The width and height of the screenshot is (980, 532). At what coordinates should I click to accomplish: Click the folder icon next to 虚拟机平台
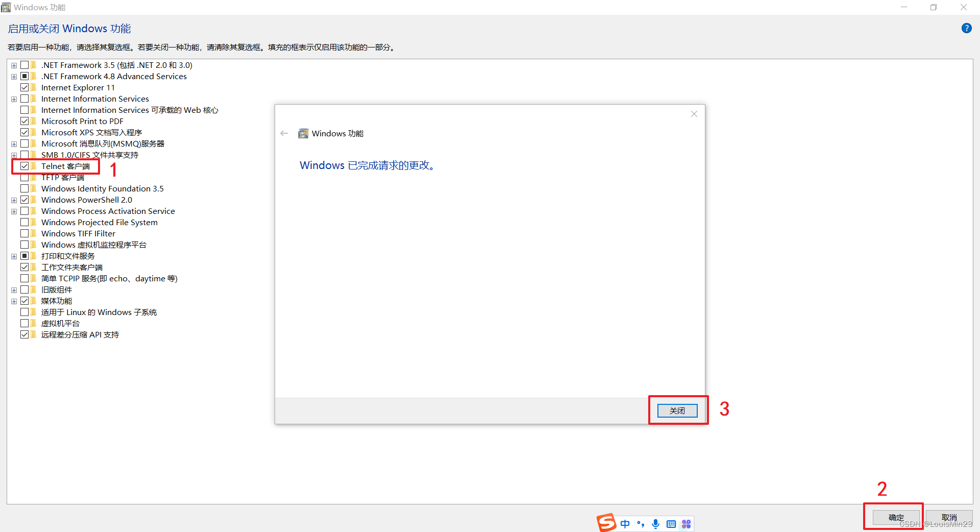(34, 323)
